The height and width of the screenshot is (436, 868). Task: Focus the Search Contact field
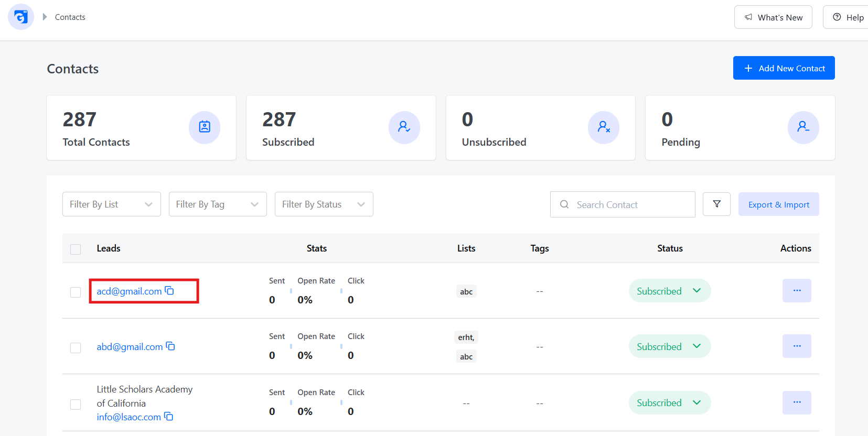click(x=623, y=204)
